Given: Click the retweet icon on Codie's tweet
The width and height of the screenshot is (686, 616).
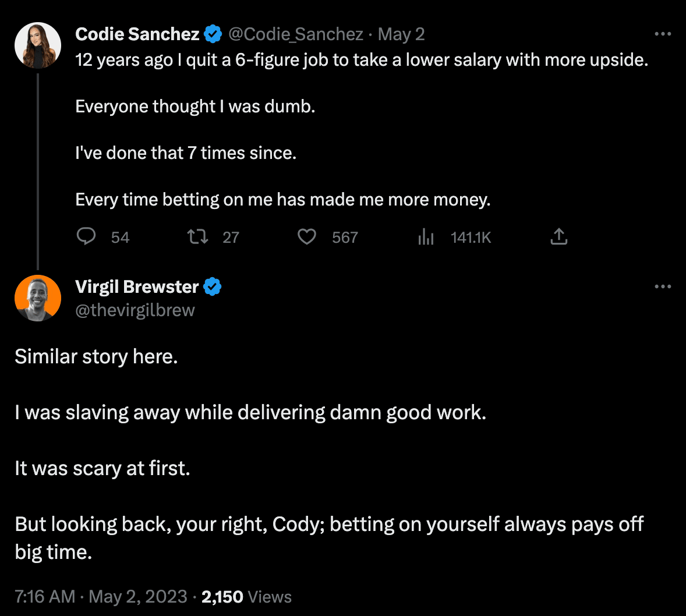Looking at the screenshot, I should [198, 237].
